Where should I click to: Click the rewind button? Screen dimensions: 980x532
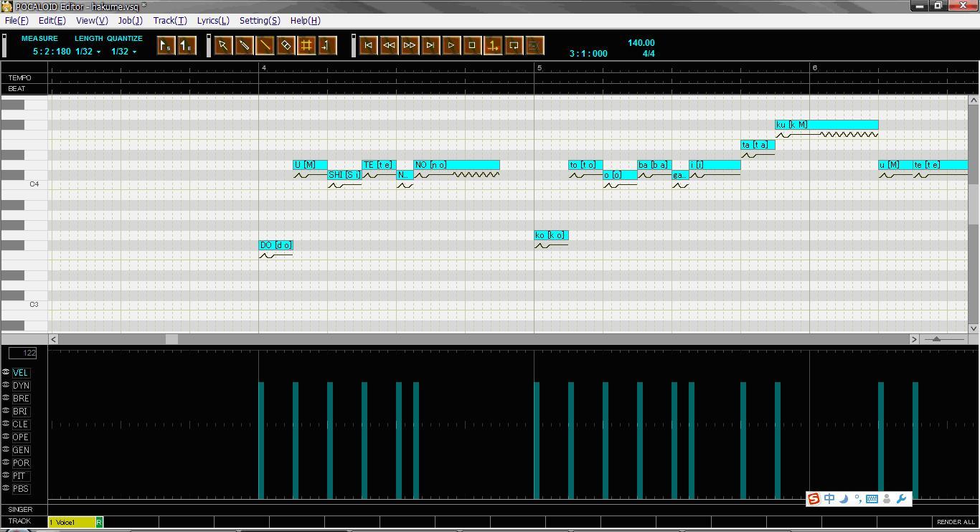(x=389, y=46)
